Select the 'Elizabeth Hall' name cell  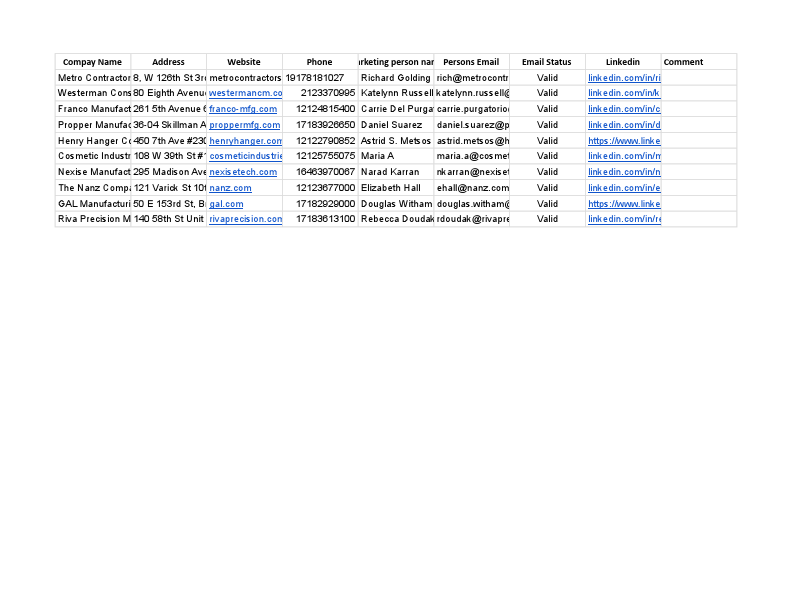[396, 188]
